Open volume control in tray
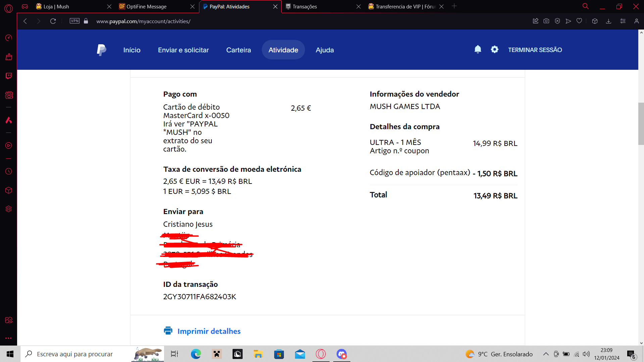644x362 pixels. point(586,354)
